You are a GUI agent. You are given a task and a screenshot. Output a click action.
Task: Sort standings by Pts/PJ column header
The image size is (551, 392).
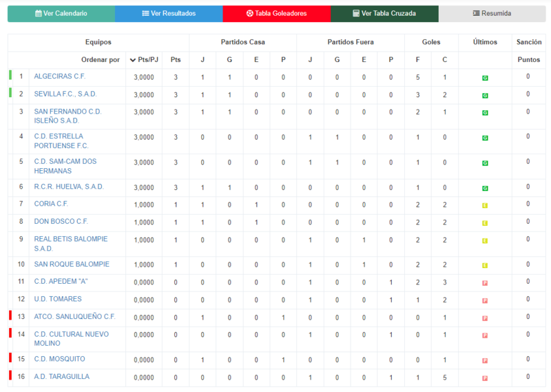(x=144, y=60)
